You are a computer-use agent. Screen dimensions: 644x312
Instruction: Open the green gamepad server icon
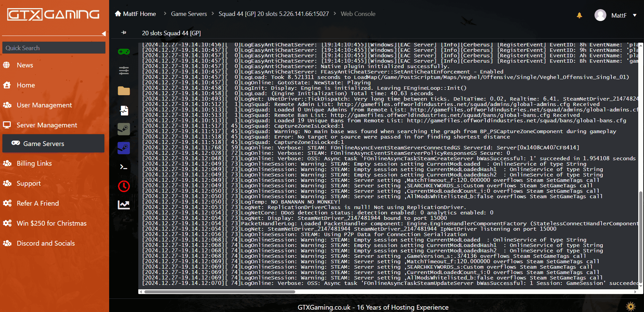[124, 52]
